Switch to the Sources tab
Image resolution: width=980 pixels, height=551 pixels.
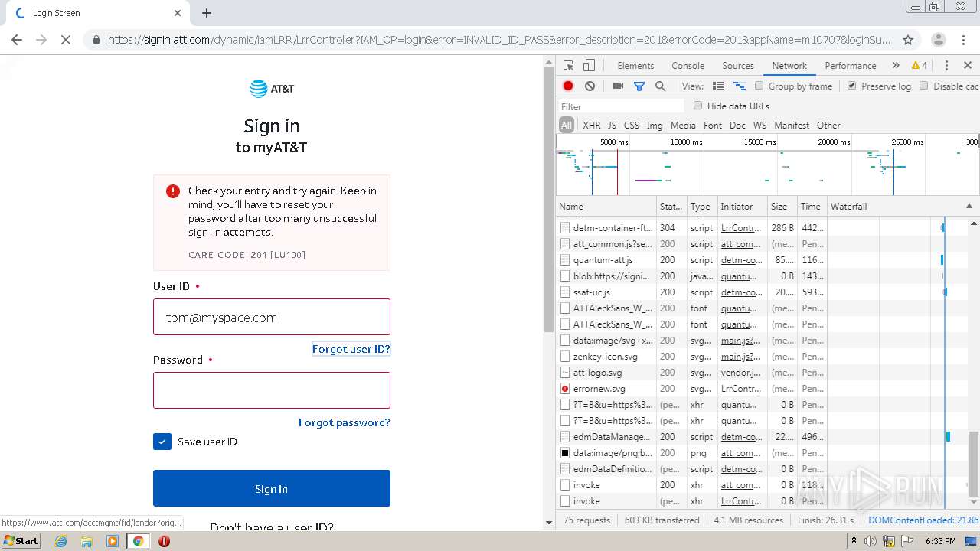pos(738,66)
